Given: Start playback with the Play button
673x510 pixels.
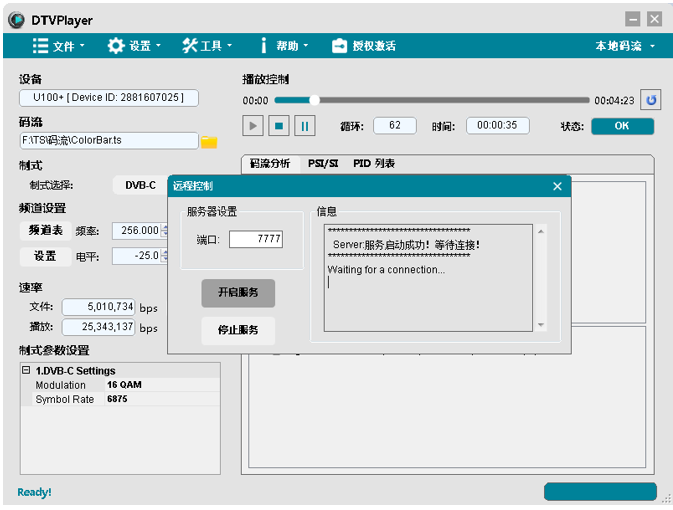Looking at the screenshot, I should tap(253, 126).
